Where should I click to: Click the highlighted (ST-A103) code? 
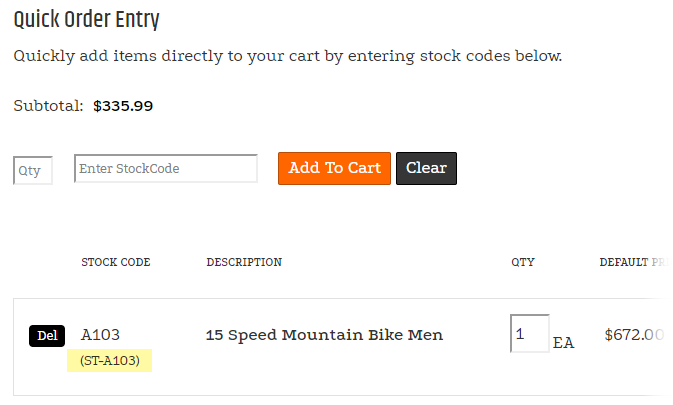point(109,360)
